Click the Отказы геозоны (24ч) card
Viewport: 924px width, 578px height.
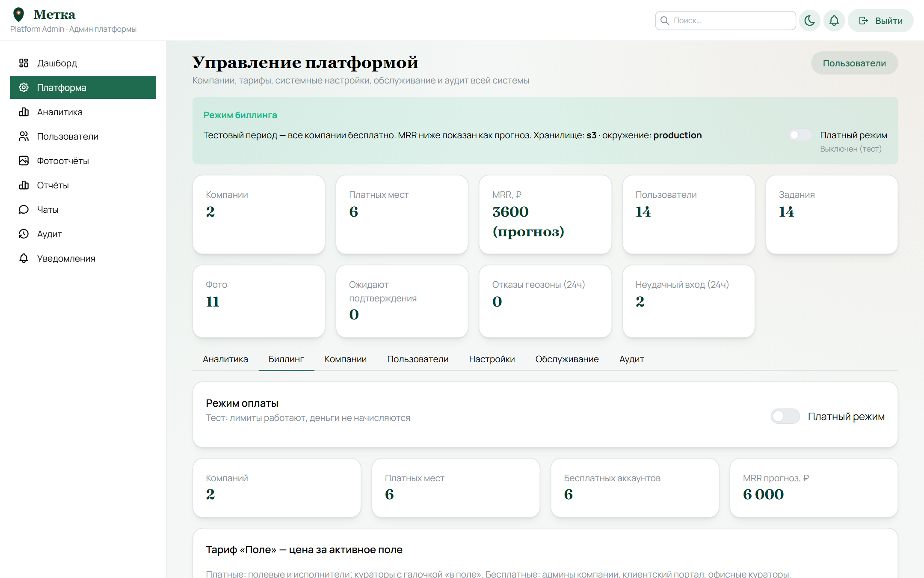[545, 301]
